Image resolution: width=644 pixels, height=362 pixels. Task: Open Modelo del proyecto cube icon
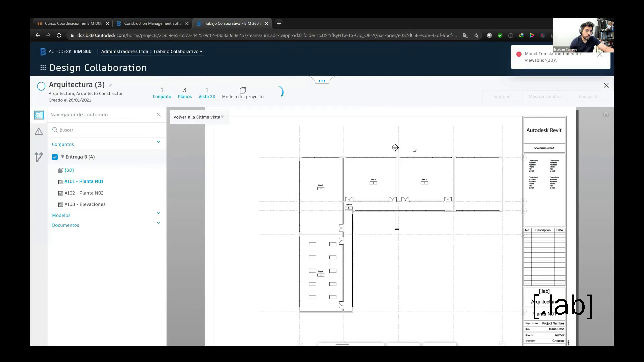pyautogui.click(x=243, y=90)
